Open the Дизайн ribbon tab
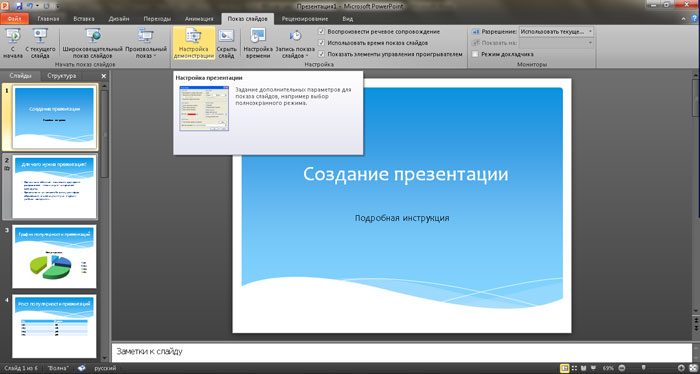This screenshot has width=700, height=374. tap(119, 19)
